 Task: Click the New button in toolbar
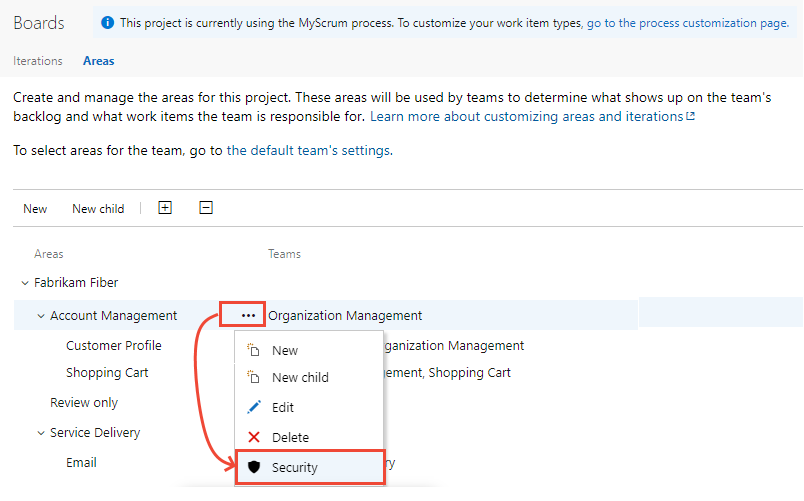35,209
